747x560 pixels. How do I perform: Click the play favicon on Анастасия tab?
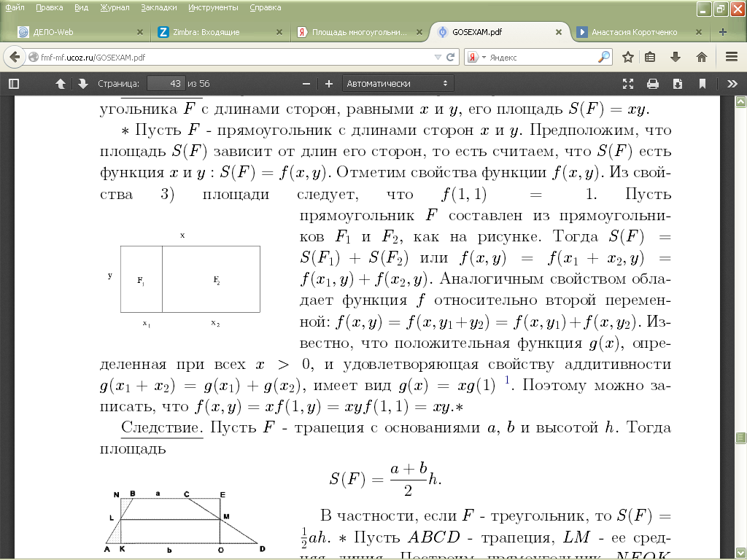pyautogui.click(x=581, y=32)
